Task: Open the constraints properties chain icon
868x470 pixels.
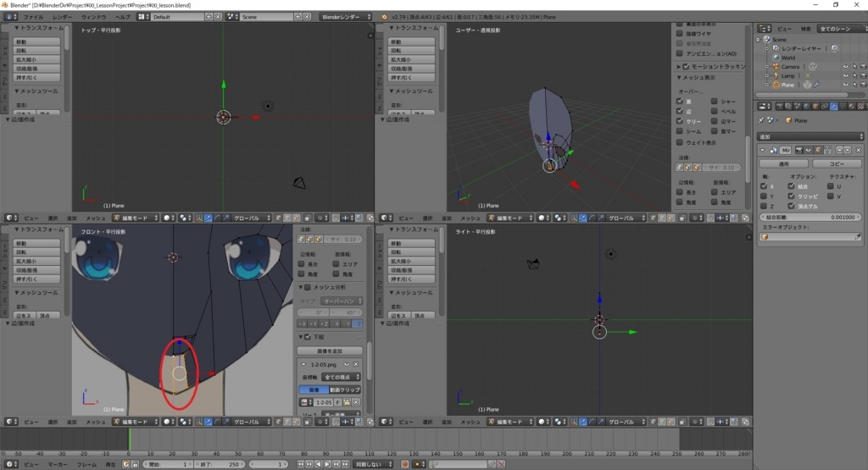Action: tap(824, 106)
